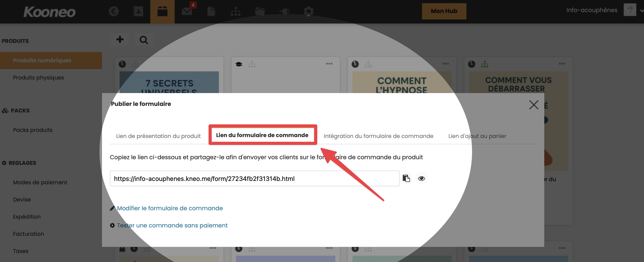This screenshot has height=262, width=644.
Task: Open three-dots menu on Comment L'Hypnose card
Action: click(445, 64)
